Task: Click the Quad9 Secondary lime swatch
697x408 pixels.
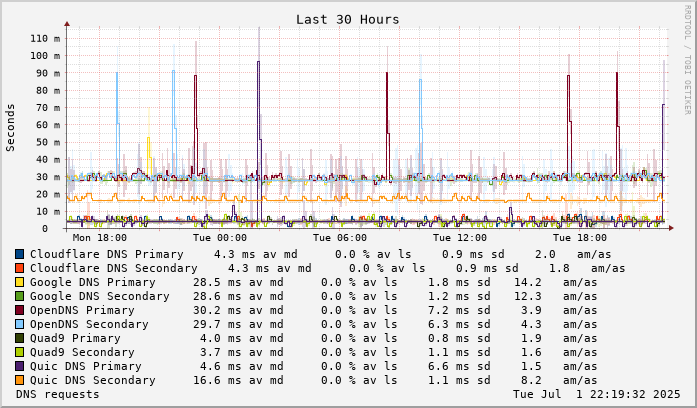Action: click(x=19, y=352)
